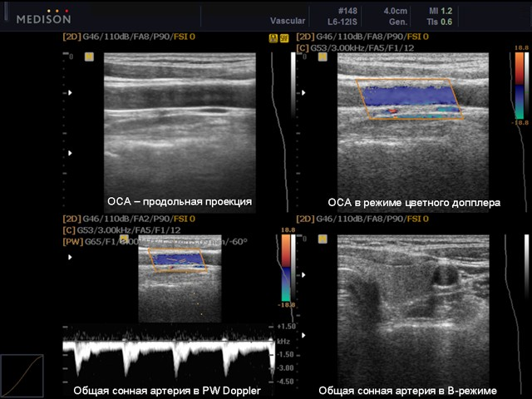
Task: Click the -1.50 value on the Doppler scale
Action: click(x=286, y=355)
